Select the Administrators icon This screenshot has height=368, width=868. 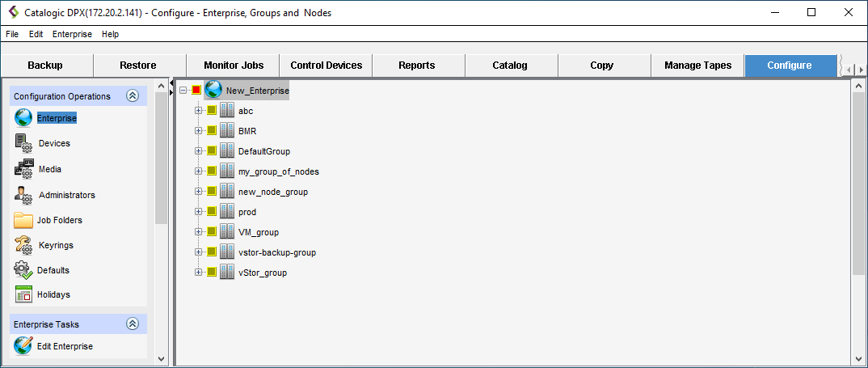point(23,195)
